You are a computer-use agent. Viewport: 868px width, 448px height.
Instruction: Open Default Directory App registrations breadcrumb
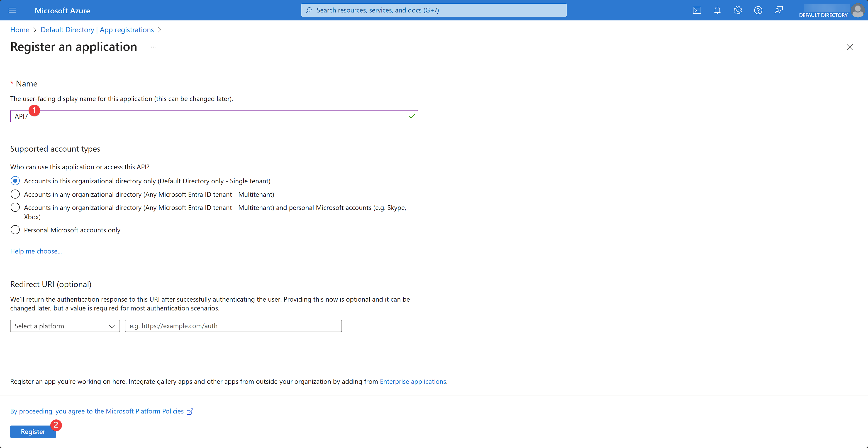click(97, 30)
